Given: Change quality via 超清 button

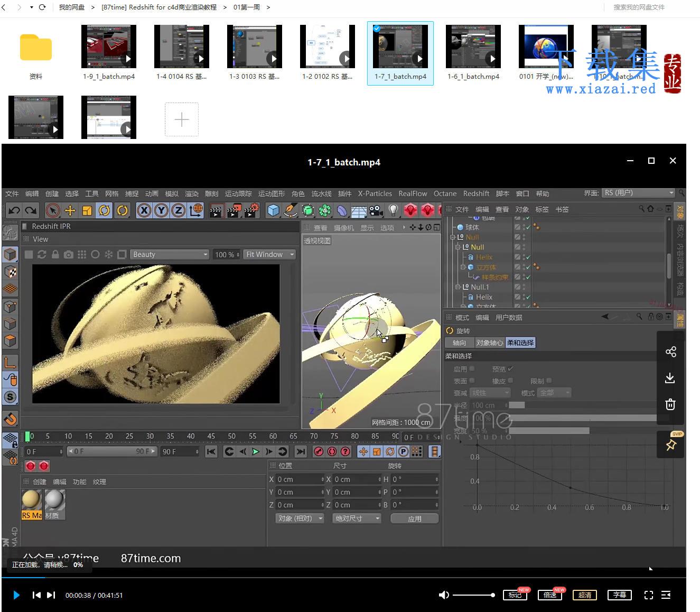Looking at the screenshot, I should click(x=585, y=595).
